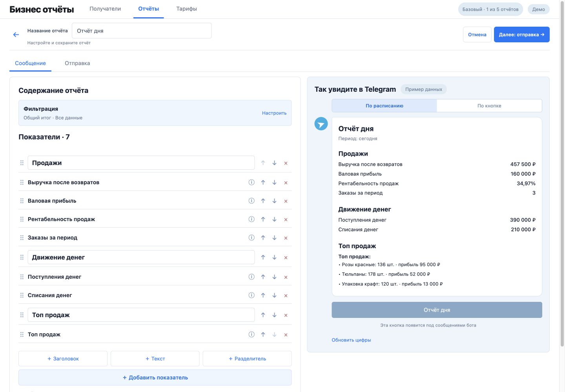Open the Получатели navigation tab
This screenshot has height=392, width=565.
pos(105,9)
